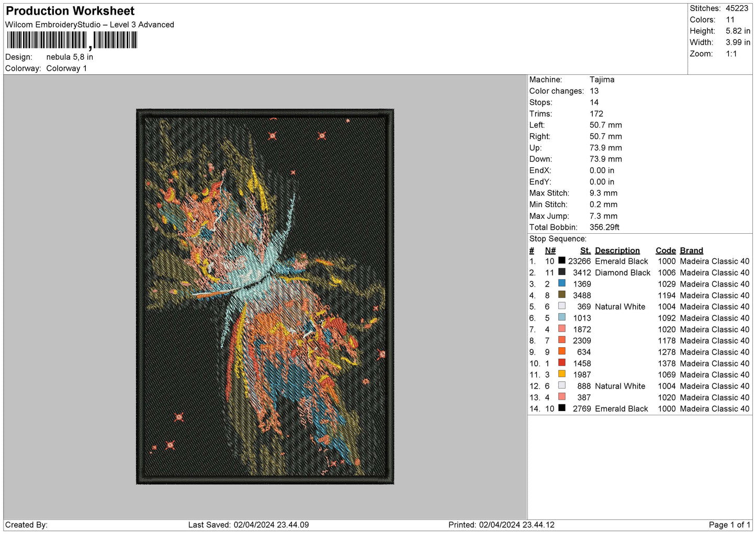This screenshot has width=756, height=534.
Task: Click the Color changes value '13'
Action: click(x=594, y=91)
